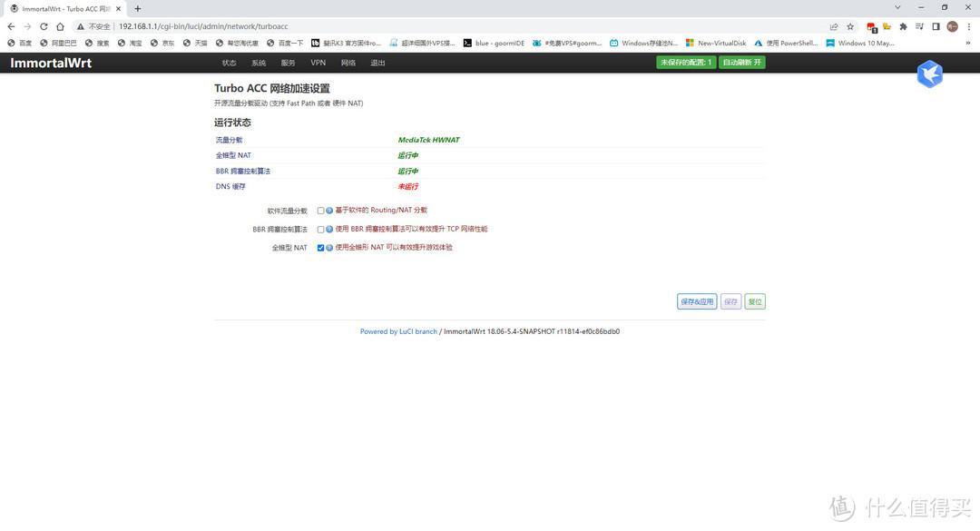Viewport: 980px width, 531px height.
Task: Click 退出 to log out
Action: tap(377, 64)
